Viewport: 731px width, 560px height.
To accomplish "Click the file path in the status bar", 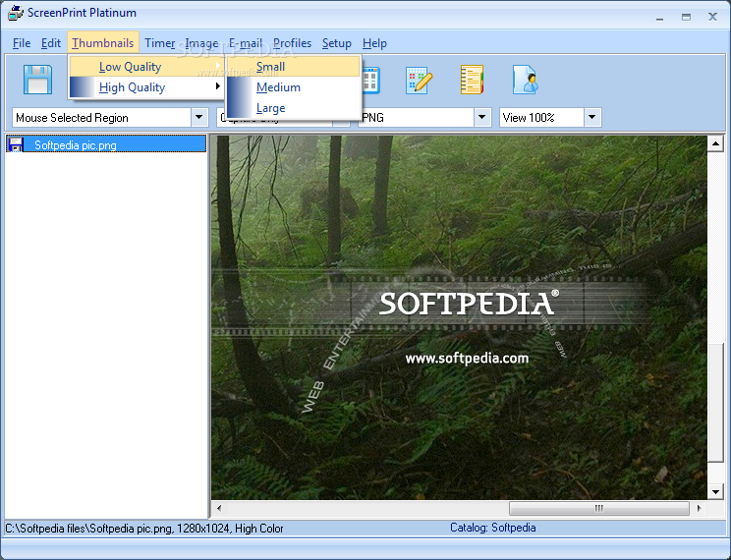I will (x=144, y=529).
